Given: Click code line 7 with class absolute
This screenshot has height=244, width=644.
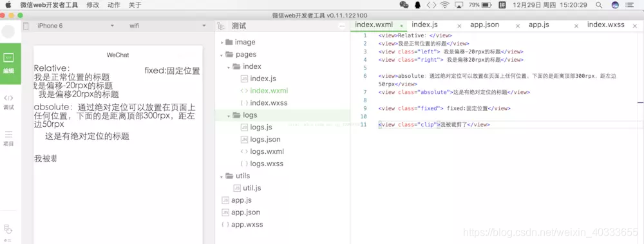Looking at the screenshot, I should [454, 92].
